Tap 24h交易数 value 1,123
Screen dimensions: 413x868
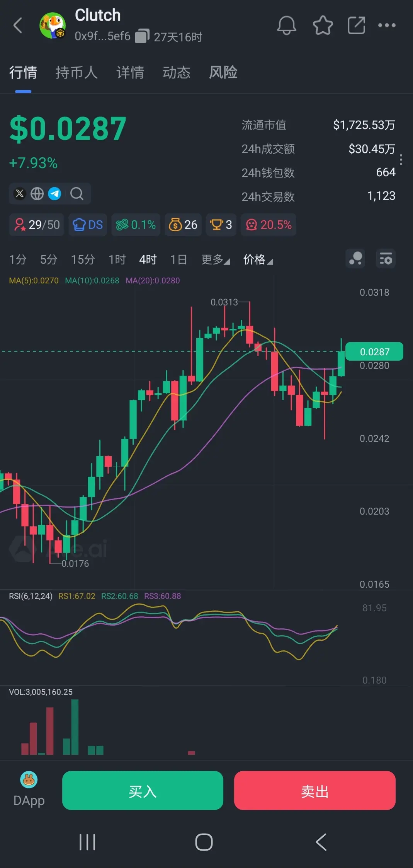pos(381,196)
